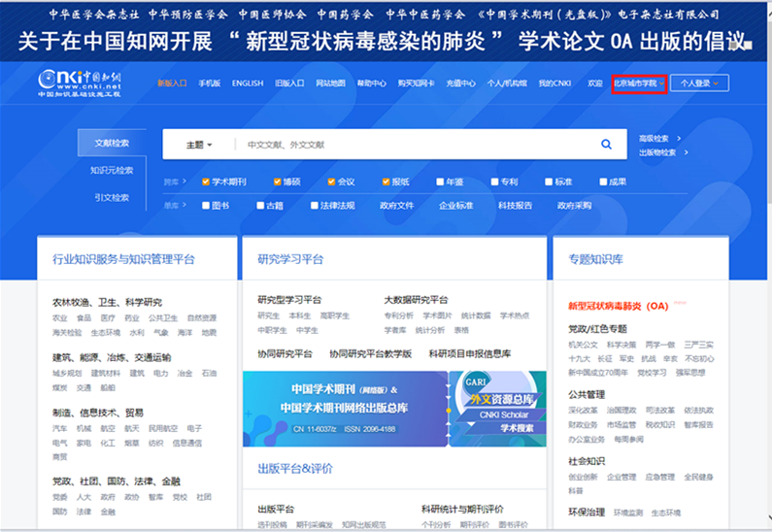Open 政府文件 database

point(397,205)
